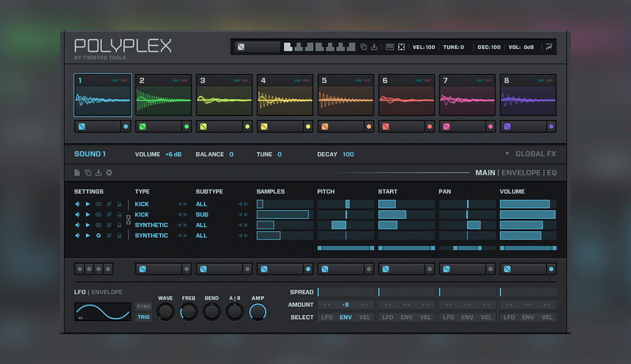Click the previous subtype arrow beside SUB

pos(240,215)
